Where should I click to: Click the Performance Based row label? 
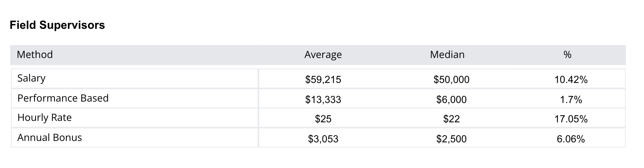(x=63, y=98)
